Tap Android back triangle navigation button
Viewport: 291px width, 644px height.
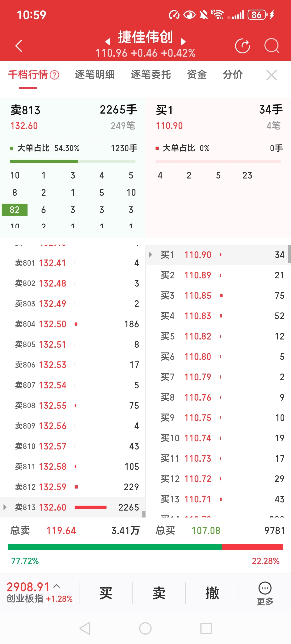click(85, 628)
